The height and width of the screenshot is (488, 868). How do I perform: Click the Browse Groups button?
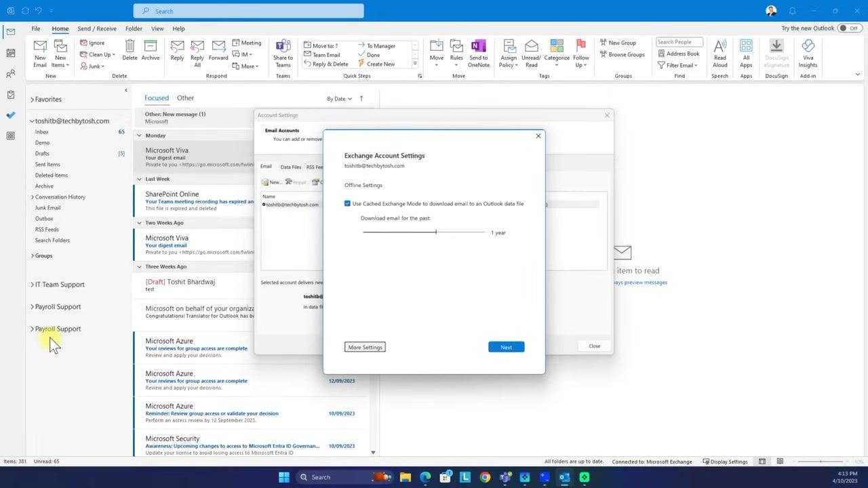click(x=622, y=54)
